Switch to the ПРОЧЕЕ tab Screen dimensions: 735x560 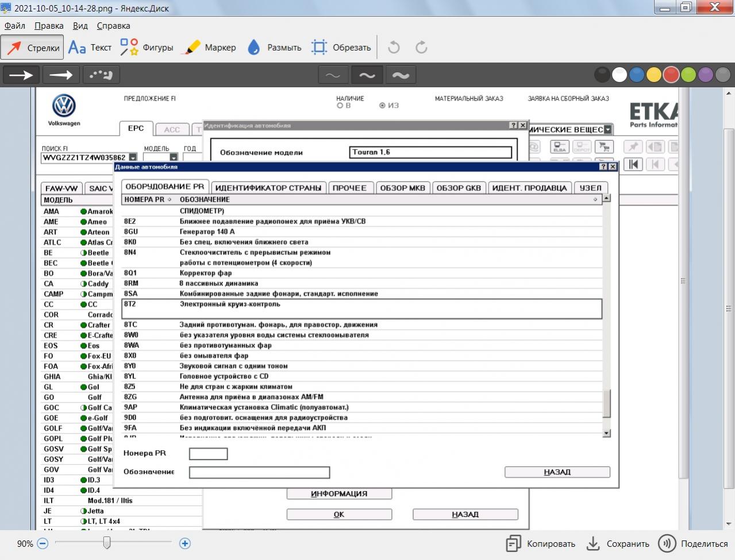(x=349, y=188)
